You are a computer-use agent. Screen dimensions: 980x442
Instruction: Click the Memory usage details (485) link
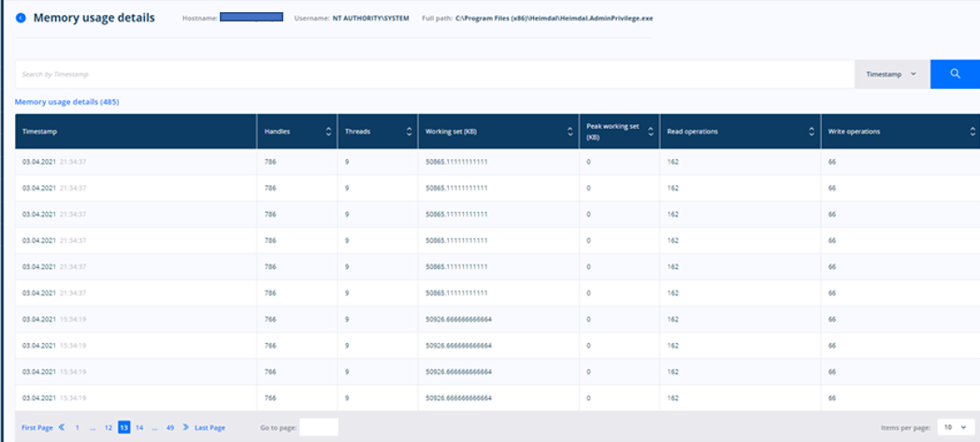(x=67, y=102)
